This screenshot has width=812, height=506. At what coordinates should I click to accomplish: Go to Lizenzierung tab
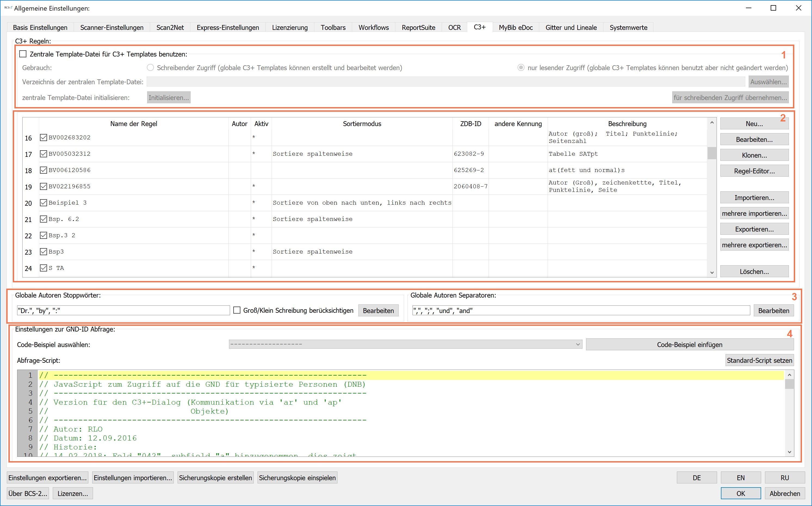click(x=290, y=27)
